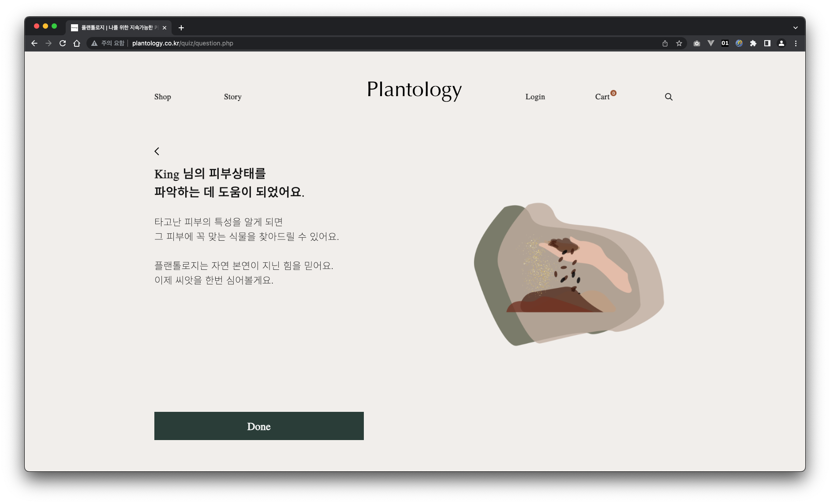The width and height of the screenshot is (830, 504).
Task: Select the 플랜톨로지 browser tab
Action: (x=119, y=27)
